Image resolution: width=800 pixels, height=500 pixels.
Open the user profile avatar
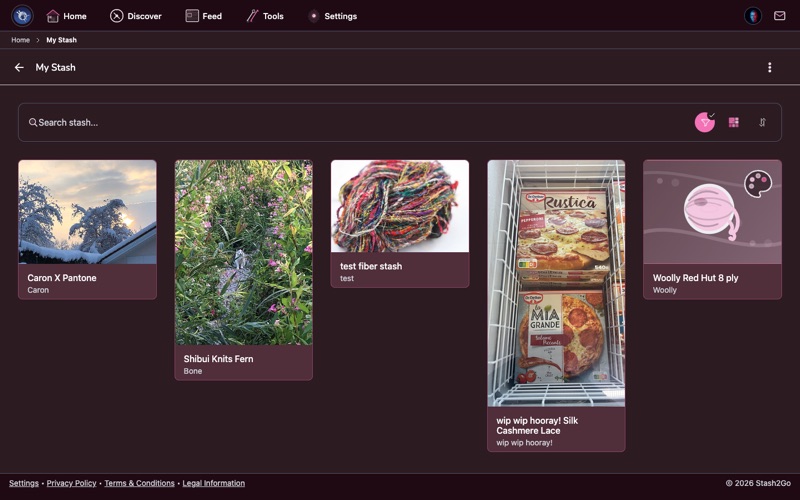coord(753,16)
